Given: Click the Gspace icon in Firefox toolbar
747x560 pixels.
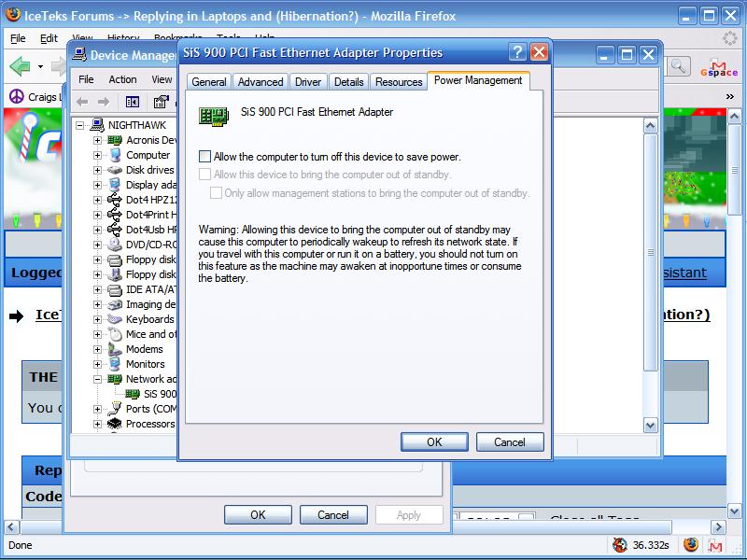Looking at the screenshot, I should pyautogui.click(x=719, y=68).
